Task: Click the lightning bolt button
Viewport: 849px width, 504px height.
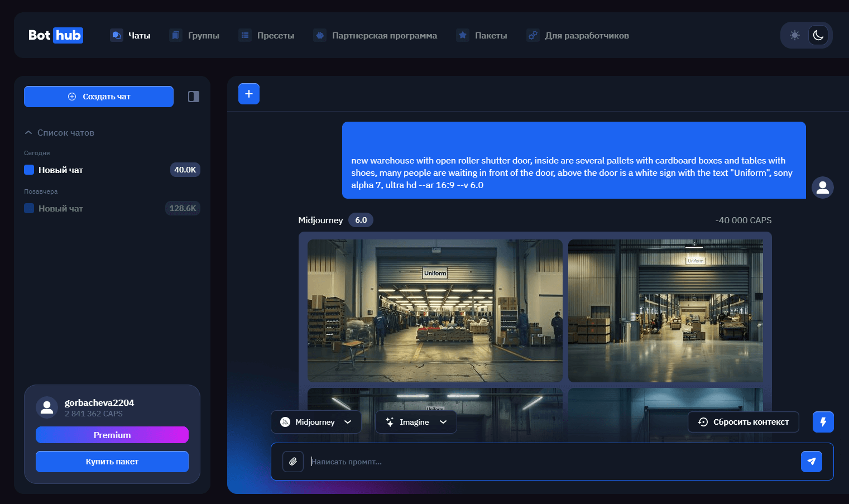Action: pos(823,422)
